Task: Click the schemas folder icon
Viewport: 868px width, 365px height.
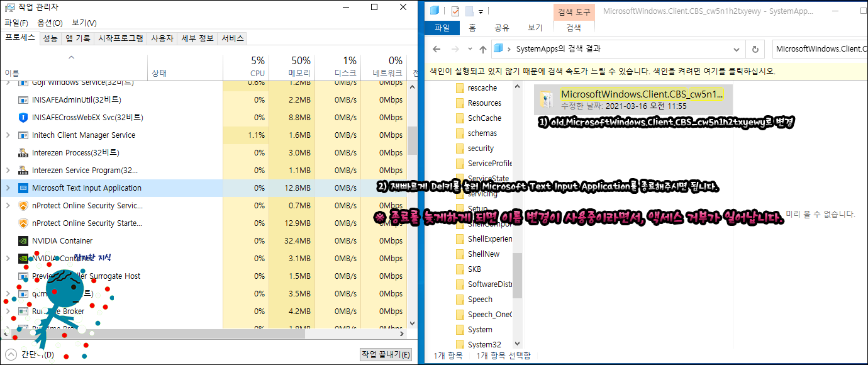Action: tap(459, 133)
